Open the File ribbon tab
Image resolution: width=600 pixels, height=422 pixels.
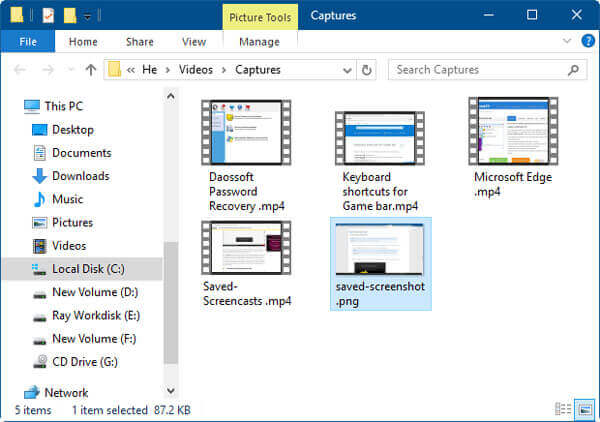(28, 41)
